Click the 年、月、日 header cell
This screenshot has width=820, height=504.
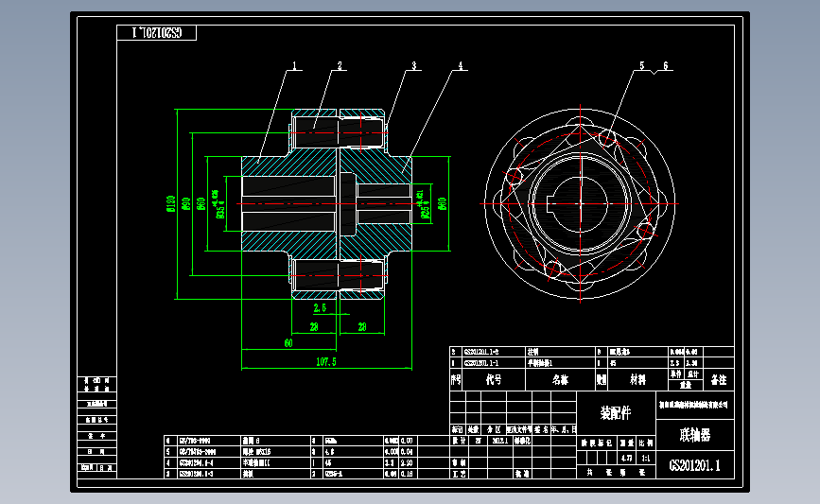564,429
